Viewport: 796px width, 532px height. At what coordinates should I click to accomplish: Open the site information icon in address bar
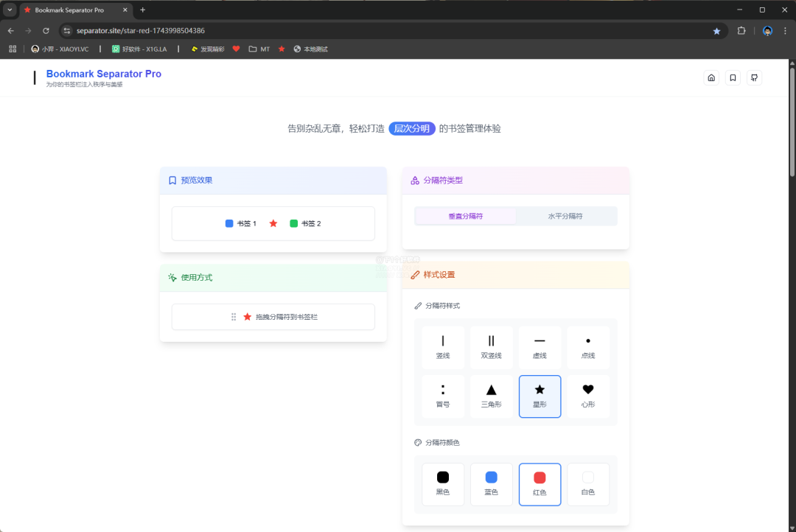tap(67, 30)
